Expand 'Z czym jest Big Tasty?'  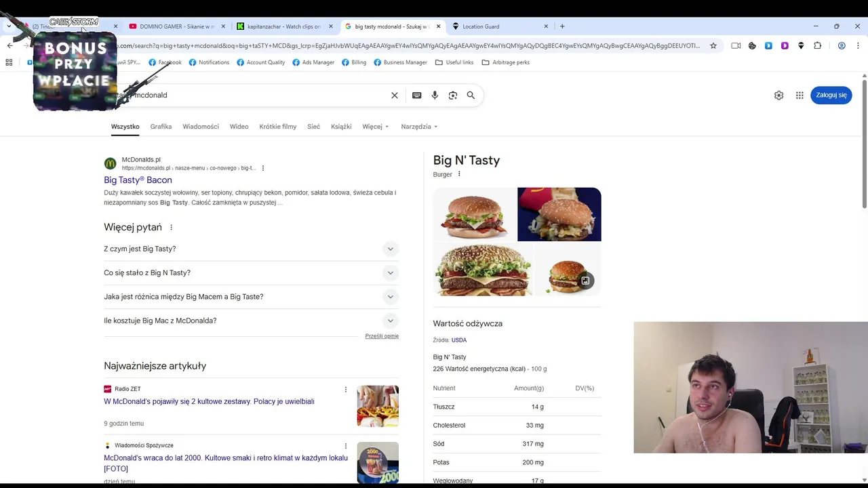tap(251, 249)
